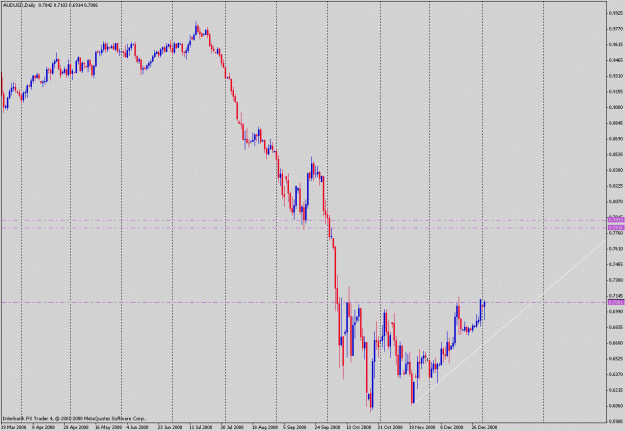Image resolution: width=625 pixels, height=431 pixels.
Task: Click the 13 Oct 2008 date label
Action: click(x=358, y=427)
